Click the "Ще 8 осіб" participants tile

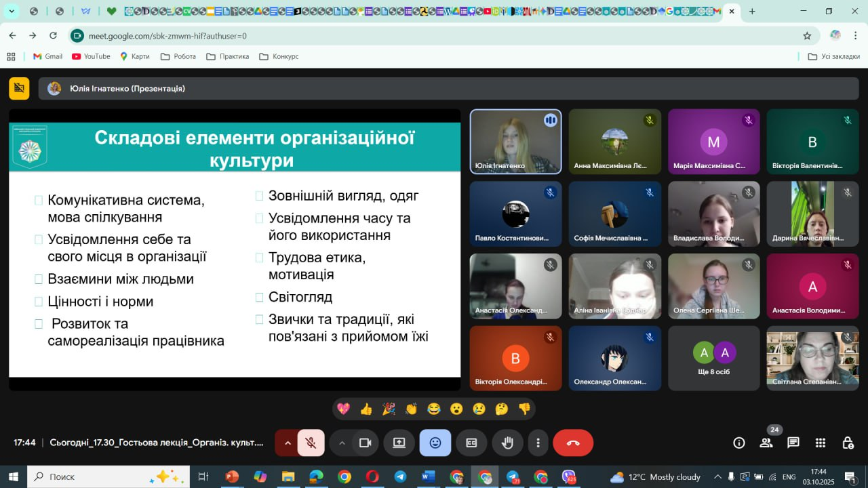pos(713,358)
